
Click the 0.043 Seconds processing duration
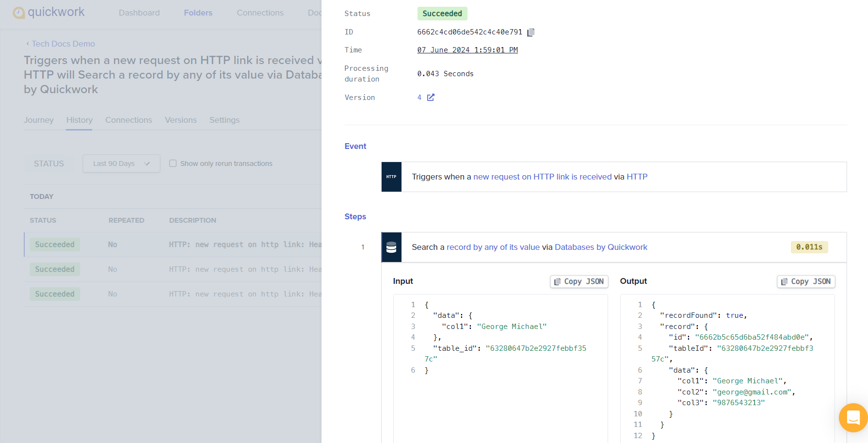point(445,74)
